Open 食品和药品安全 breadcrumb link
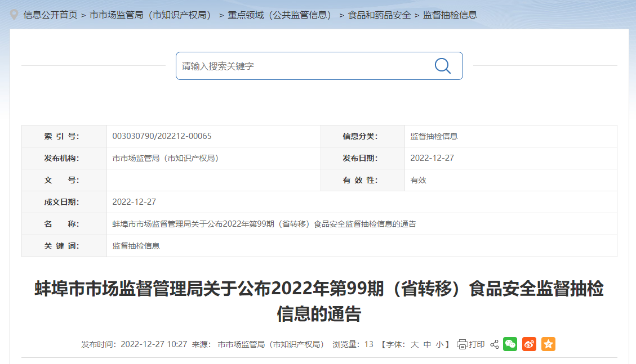 coord(379,15)
